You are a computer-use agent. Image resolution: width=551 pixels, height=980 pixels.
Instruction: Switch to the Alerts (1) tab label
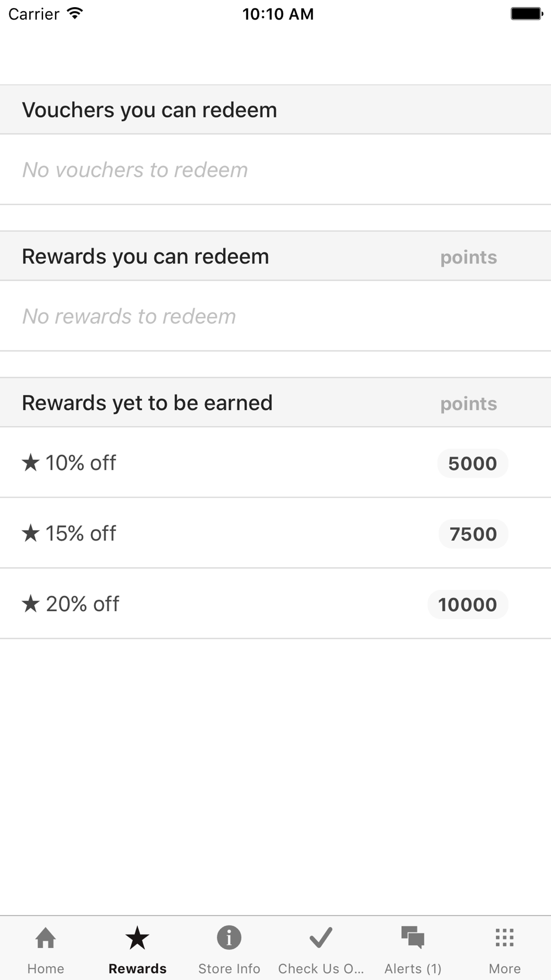(x=413, y=968)
